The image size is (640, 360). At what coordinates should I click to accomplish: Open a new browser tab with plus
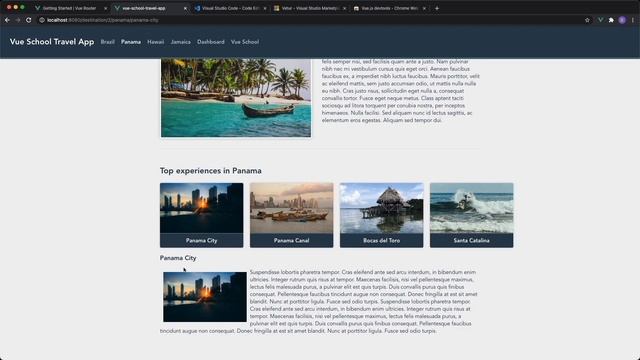coord(437,8)
